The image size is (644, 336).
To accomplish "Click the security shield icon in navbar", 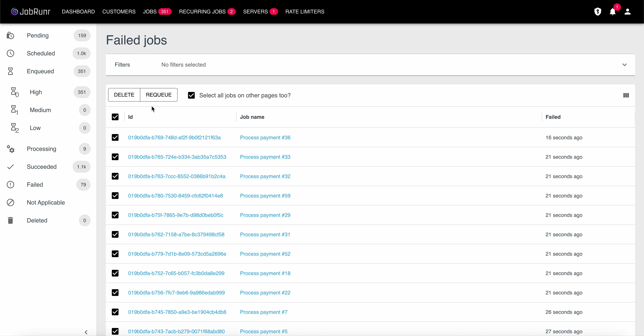I will (598, 12).
